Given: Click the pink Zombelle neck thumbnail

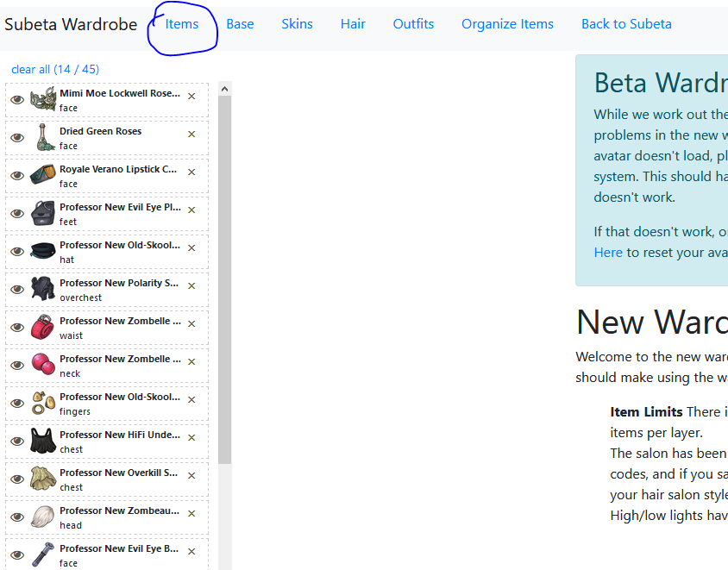Looking at the screenshot, I should (x=43, y=365).
